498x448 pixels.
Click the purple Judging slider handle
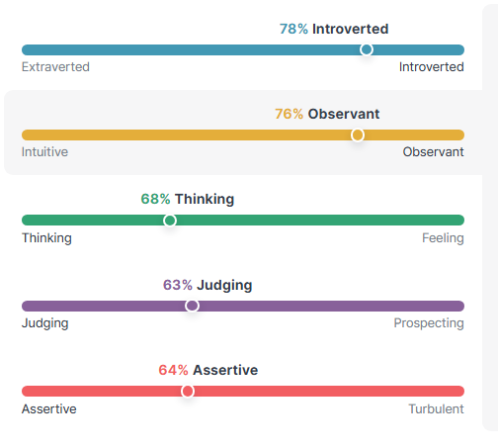192,306
